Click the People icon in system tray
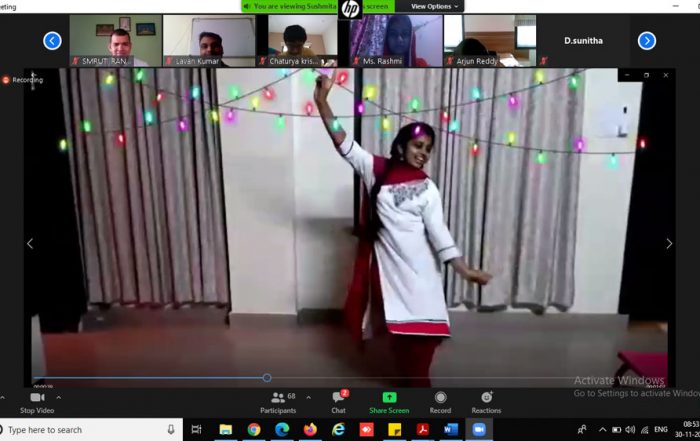This screenshot has width=700, height=441. point(582,429)
